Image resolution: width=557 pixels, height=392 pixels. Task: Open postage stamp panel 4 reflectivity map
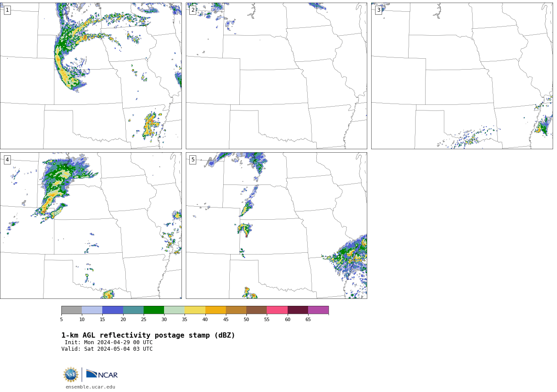[91, 225]
